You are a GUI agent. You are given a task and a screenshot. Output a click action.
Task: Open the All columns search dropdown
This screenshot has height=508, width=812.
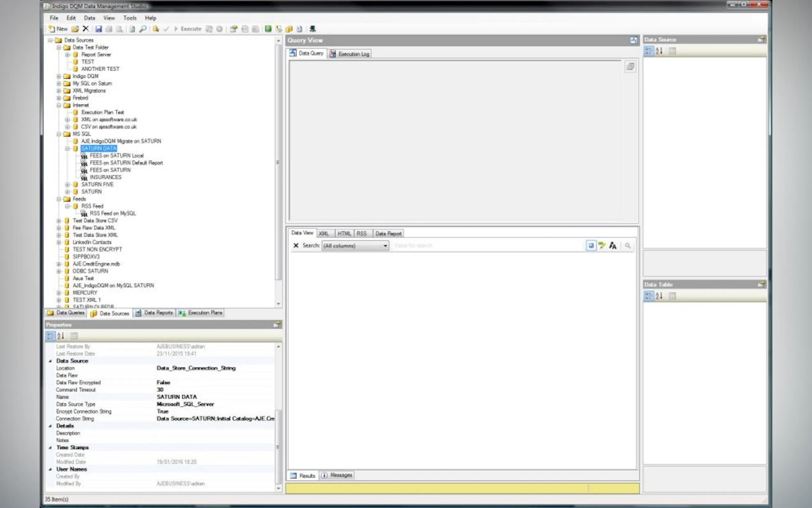click(385, 246)
